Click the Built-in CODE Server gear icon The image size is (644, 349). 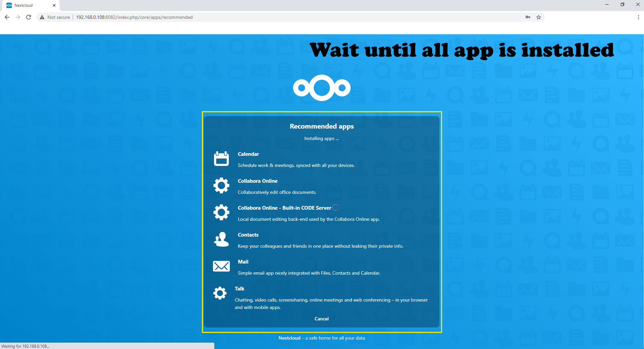coord(221,212)
